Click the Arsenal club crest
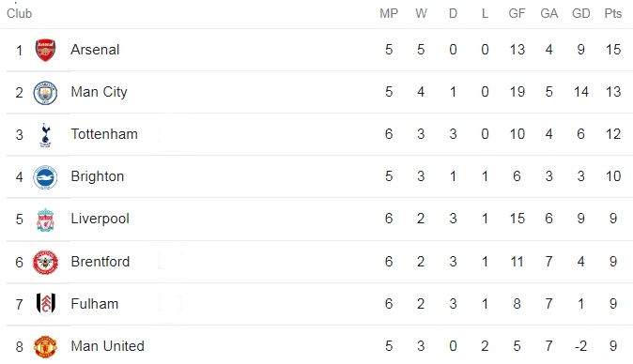Image resolution: width=633 pixels, height=364 pixels. pos(45,50)
